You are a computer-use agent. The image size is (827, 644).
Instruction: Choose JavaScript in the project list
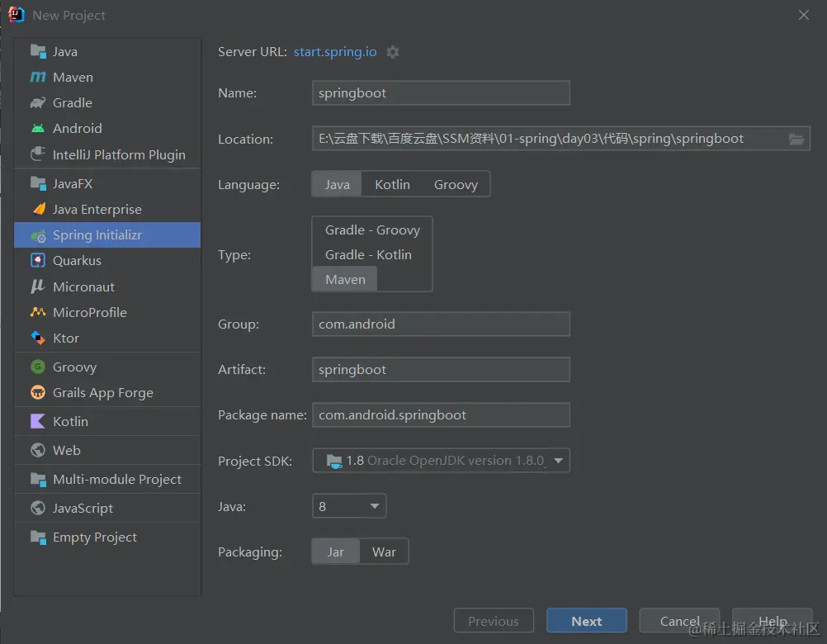point(107,508)
